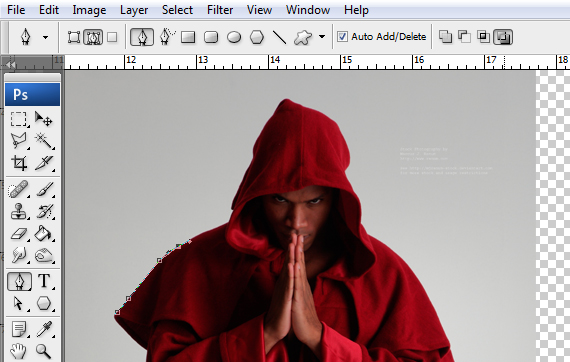570x362 pixels.
Task: Open the Pen tool preset picker arrow
Action: [x=45, y=37]
